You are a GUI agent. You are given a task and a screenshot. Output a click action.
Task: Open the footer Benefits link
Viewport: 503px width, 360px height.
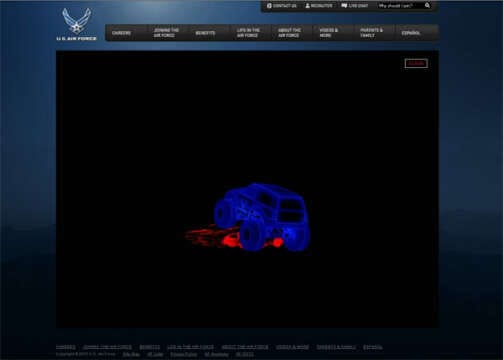150,347
